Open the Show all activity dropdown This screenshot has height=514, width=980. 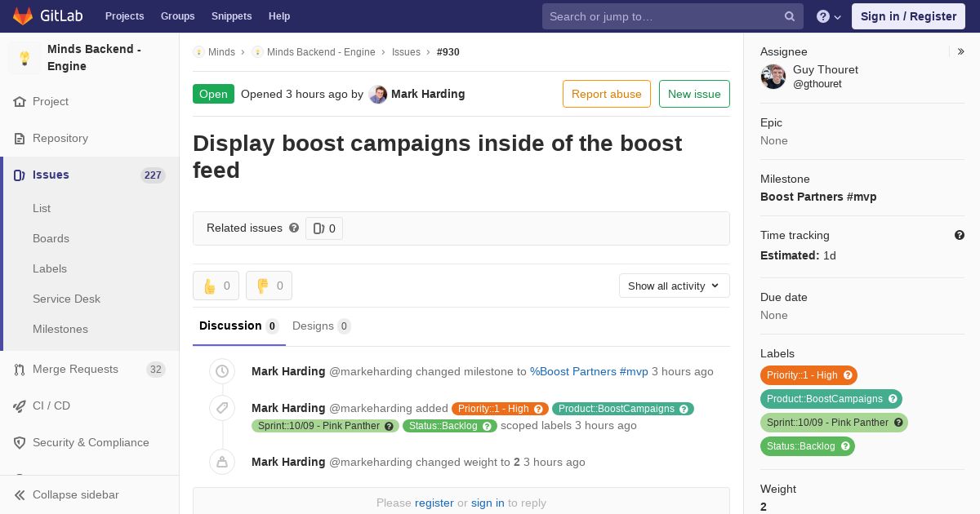click(x=675, y=286)
